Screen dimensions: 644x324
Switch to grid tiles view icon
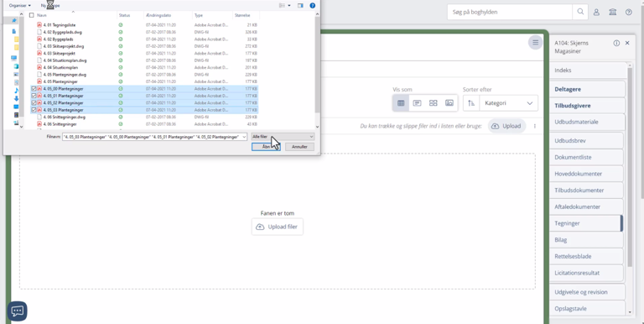coord(433,103)
